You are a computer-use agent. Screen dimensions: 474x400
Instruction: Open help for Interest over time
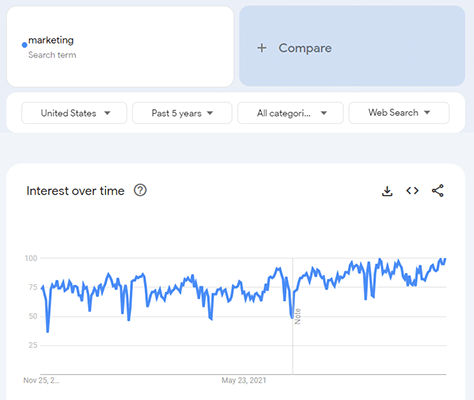click(140, 190)
